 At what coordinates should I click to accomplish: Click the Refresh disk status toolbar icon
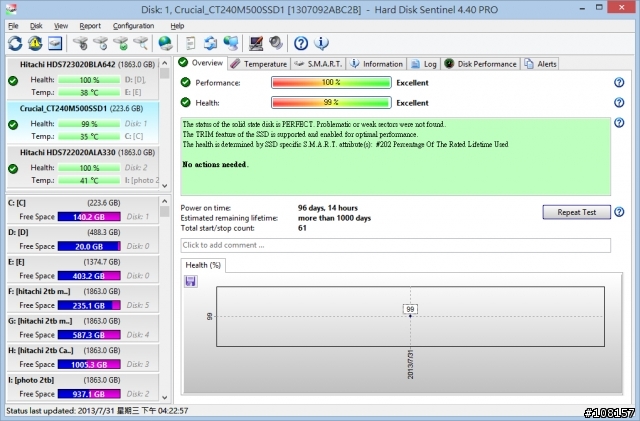[x=15, y=43]
